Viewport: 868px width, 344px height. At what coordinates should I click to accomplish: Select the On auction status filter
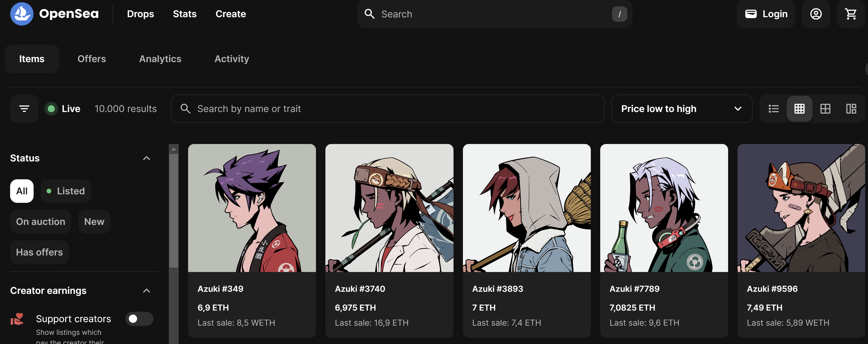(40, 222)
